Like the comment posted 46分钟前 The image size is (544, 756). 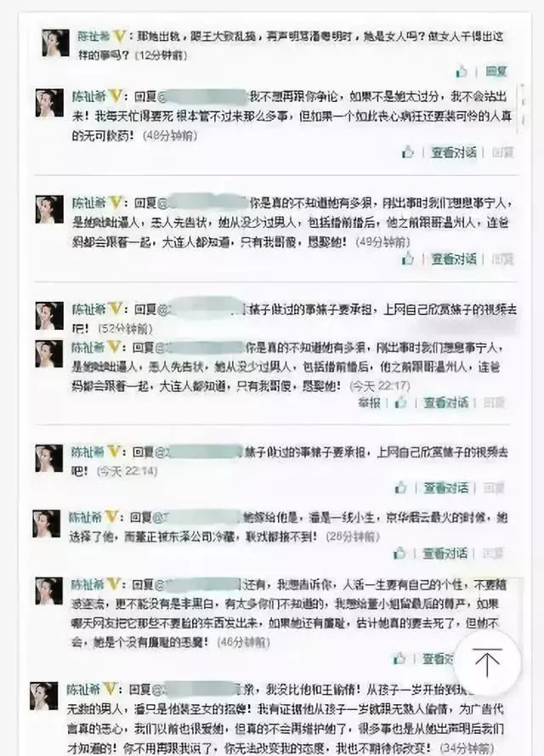coord(399,658)
